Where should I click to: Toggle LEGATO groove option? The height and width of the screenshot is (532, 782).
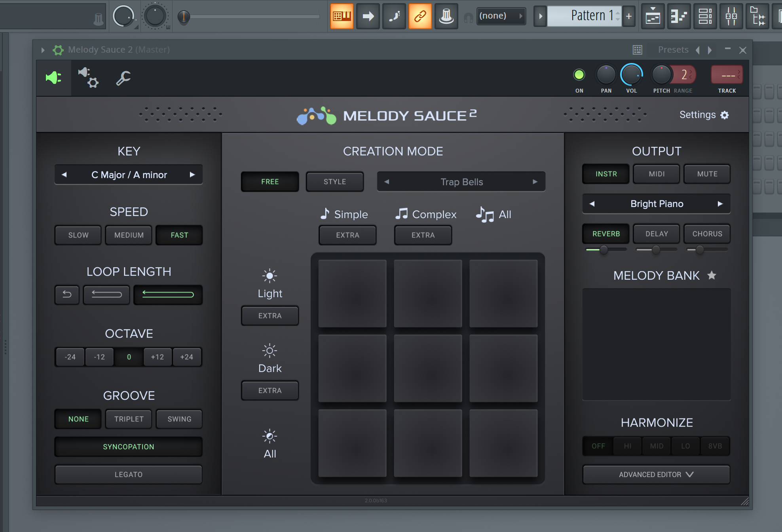coord(128,474)
